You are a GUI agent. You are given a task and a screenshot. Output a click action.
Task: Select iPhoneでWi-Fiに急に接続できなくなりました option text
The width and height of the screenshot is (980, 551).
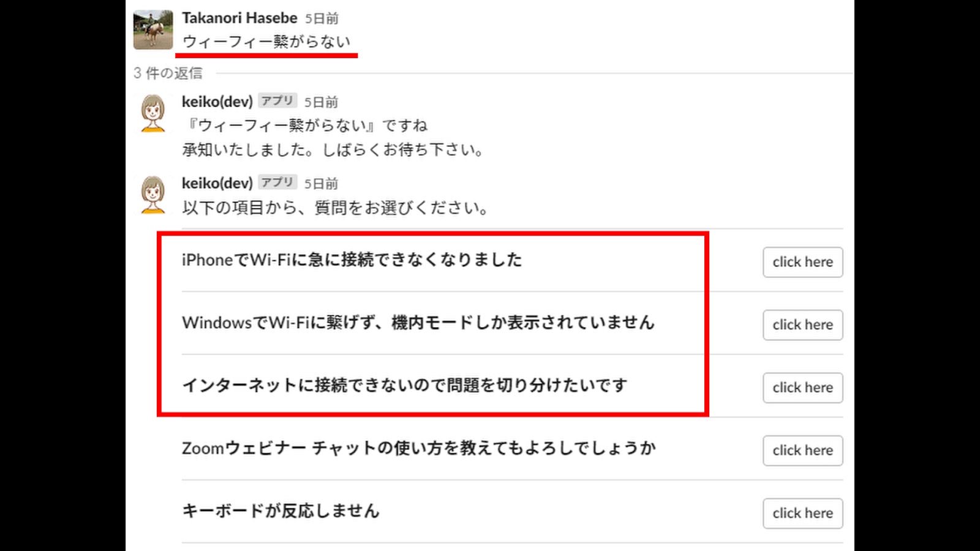352,260
